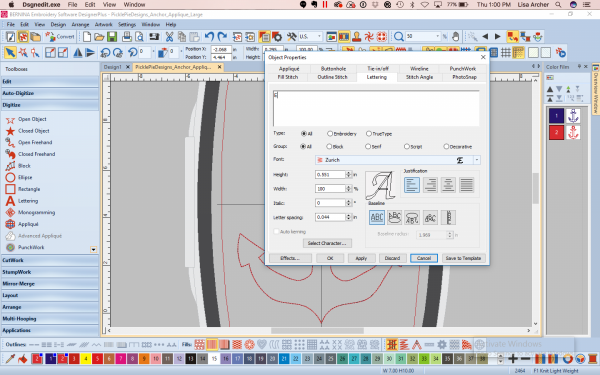Select the PunchWork tool in toolbox

[x=25, y=248]
